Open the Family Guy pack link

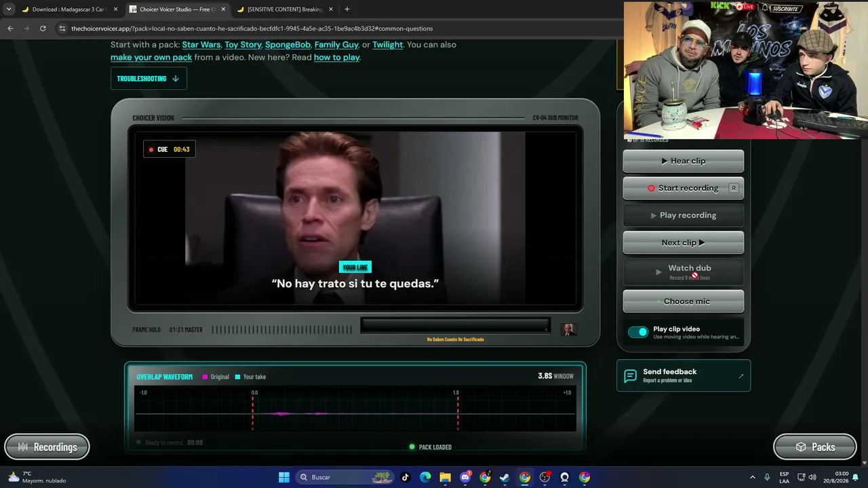[x=336, y=45]
